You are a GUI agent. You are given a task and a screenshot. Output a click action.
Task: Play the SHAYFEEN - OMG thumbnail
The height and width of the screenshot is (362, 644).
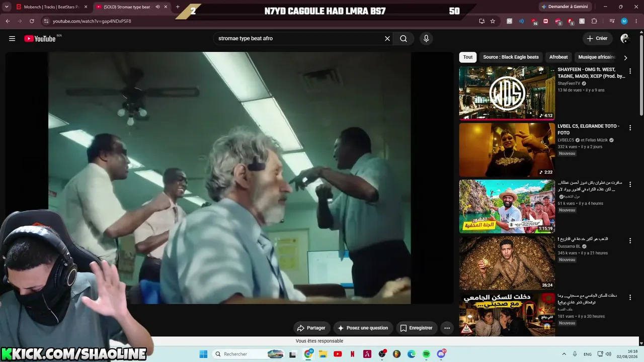coord(507,93)
